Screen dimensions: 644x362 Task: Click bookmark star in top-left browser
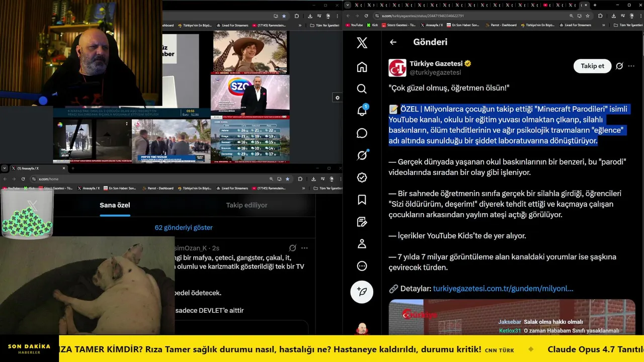pyautogui.click(x=284, y=16)
